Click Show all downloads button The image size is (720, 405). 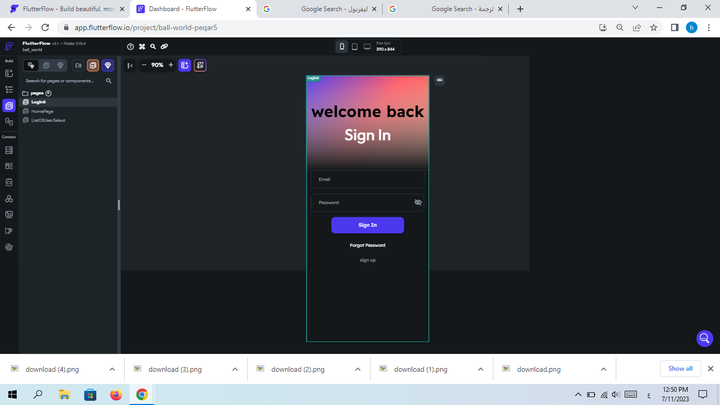coord(680,368)
